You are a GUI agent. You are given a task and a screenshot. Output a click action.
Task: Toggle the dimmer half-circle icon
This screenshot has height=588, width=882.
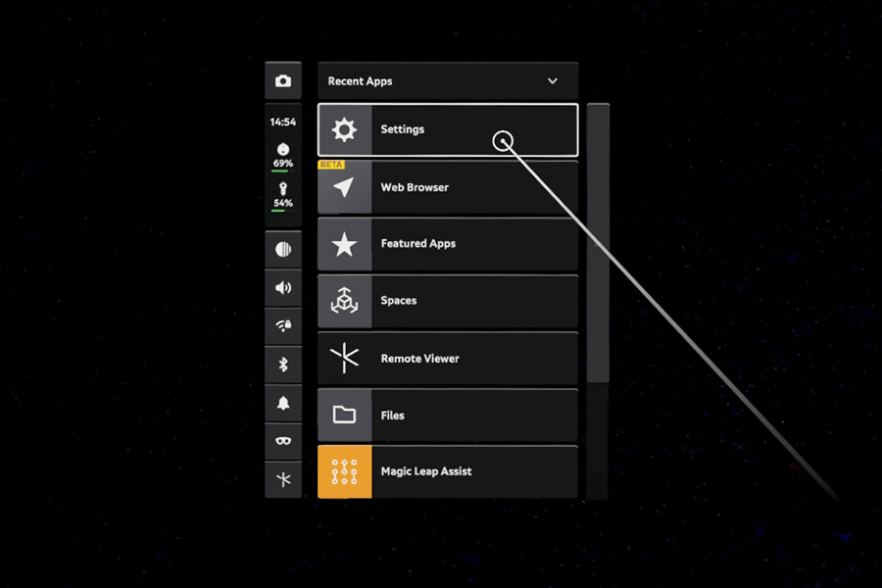tap(283, 249)
